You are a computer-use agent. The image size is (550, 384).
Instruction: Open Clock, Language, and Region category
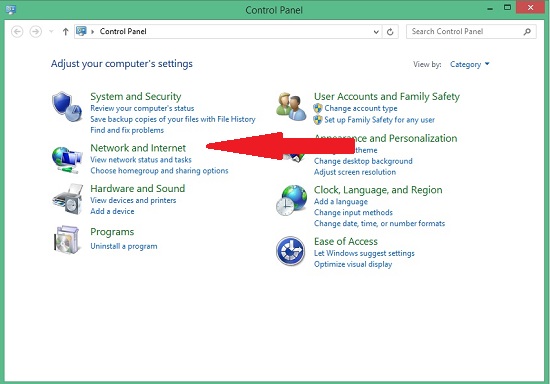[x=378, y=190]
